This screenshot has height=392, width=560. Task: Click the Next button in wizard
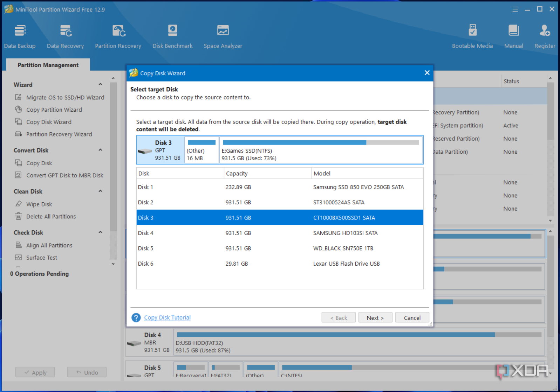(375, 317)
